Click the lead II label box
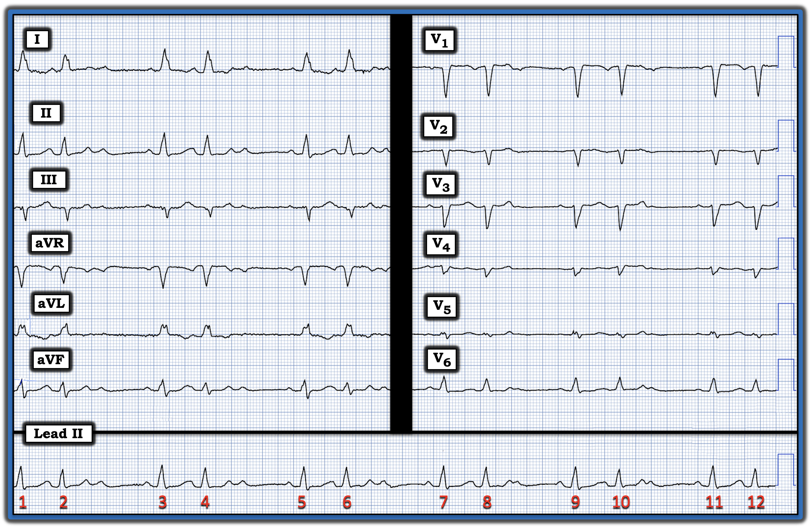The height and width of the screenshot is (528, 812). (x=46, y=113)
